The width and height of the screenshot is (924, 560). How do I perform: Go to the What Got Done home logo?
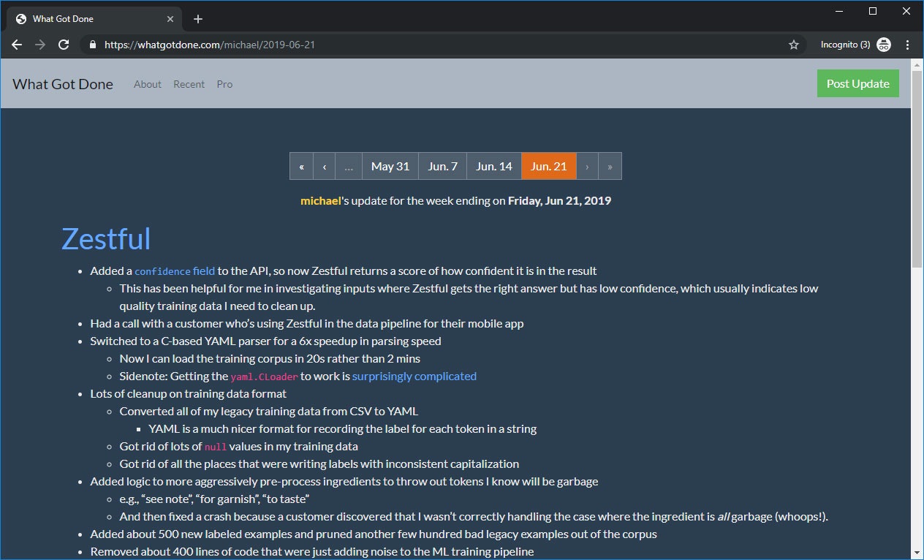click(x=63, y=84)
